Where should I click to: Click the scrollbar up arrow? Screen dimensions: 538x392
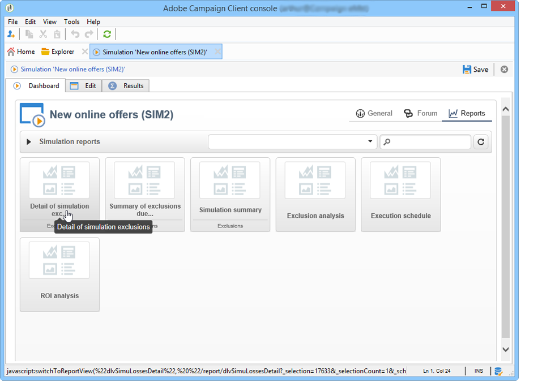click(x=505, y=109)
